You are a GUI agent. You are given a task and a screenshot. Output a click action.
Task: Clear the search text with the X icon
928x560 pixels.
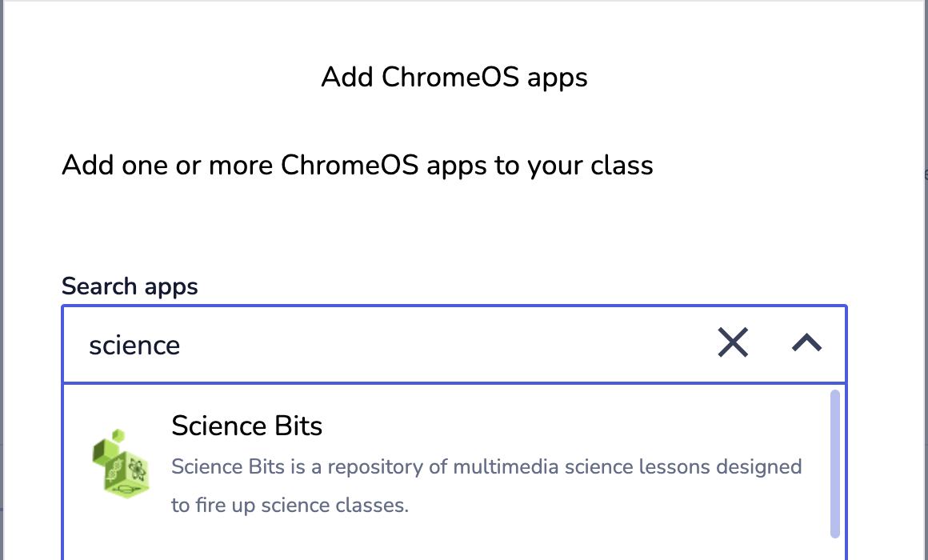(x=733, y=342)
